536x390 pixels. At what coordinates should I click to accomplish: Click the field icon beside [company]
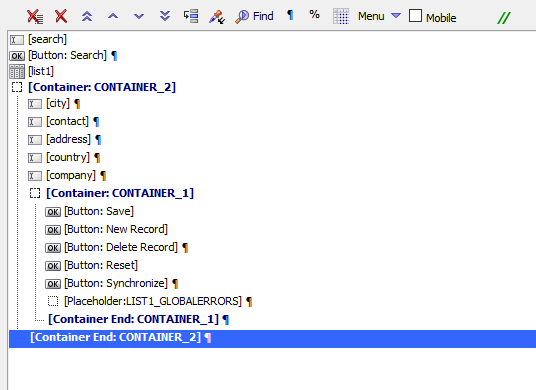(x=35, y=176)
